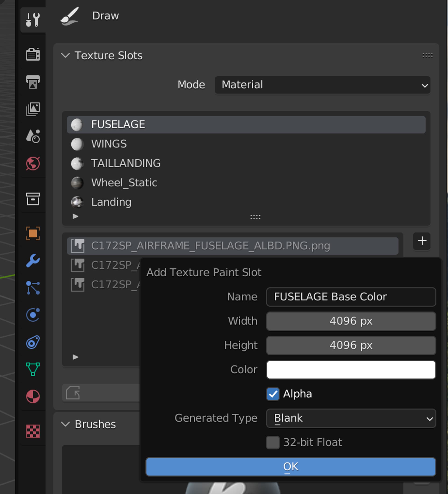Enable the 32-bit Float checkbox
448x494 pixels.
[x=273, y=443]
